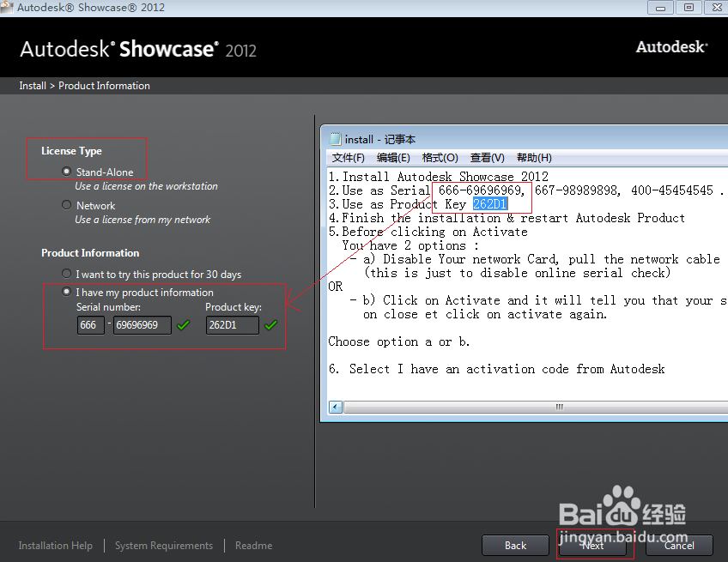Open the 帮助(H) menu in Notepad
This screenshot has width=728, height=562.
tap(534, 158)
